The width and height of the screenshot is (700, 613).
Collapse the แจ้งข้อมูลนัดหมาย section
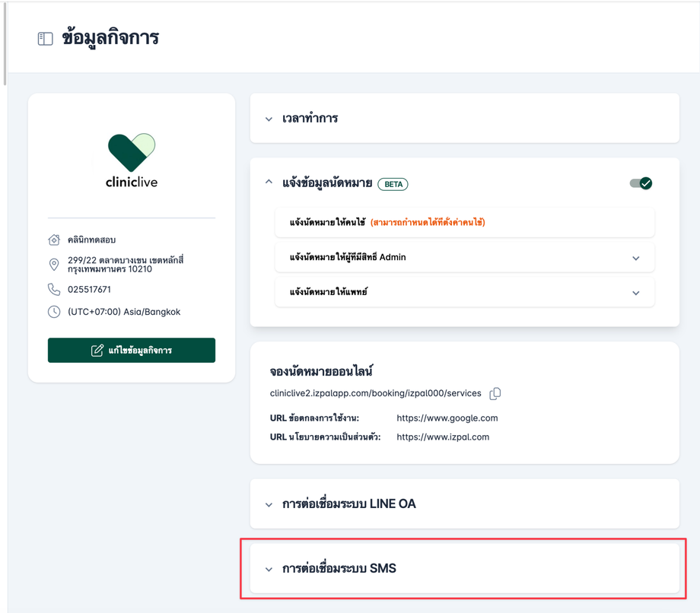(269, 183)
